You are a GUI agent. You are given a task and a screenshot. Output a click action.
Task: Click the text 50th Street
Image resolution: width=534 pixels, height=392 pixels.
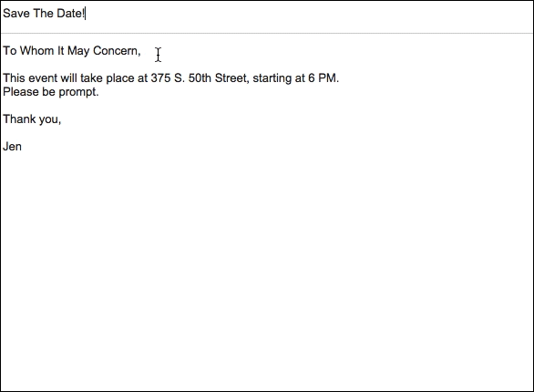tap(217, 78)
